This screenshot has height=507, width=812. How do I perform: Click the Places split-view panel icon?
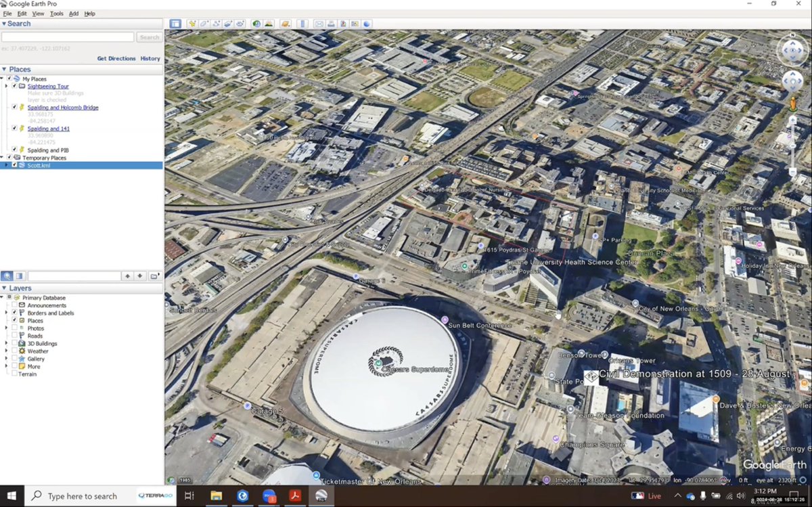20,275
